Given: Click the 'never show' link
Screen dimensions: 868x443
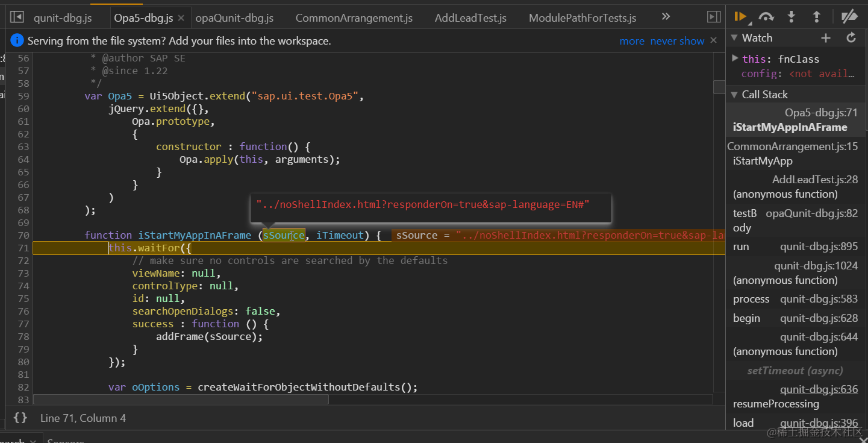Looking at the screenshot, I should pos(677,41).
